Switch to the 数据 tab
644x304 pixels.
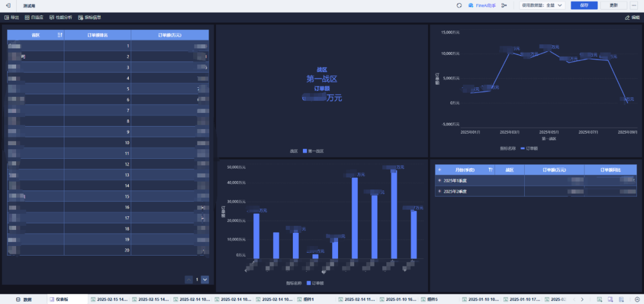coord(24,299)
